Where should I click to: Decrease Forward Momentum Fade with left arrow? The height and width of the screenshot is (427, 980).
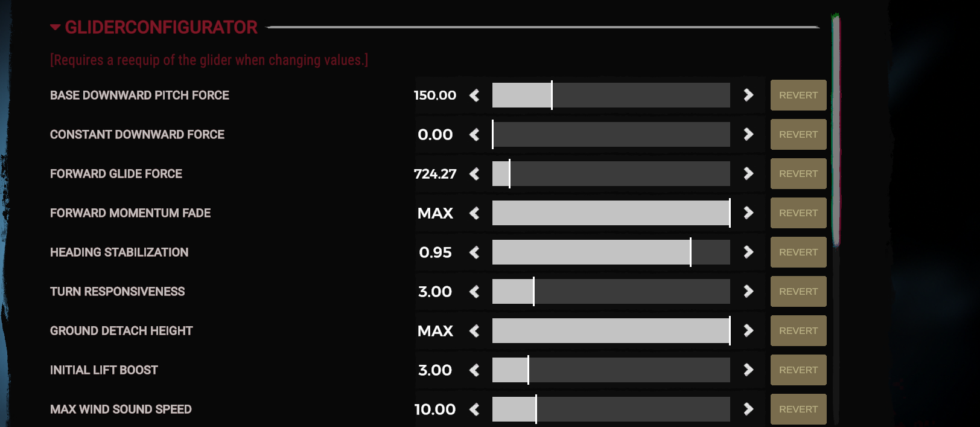coord(474,213)
